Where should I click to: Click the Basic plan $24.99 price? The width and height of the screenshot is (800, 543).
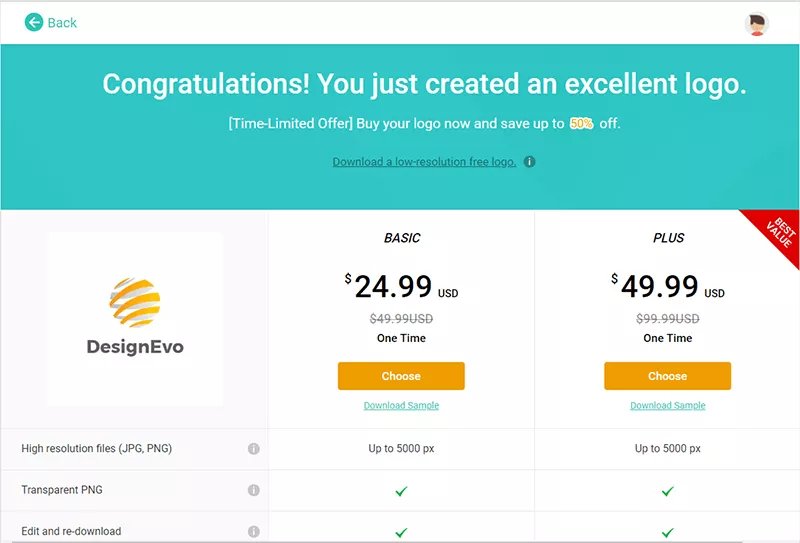click(x=393, y=287)
